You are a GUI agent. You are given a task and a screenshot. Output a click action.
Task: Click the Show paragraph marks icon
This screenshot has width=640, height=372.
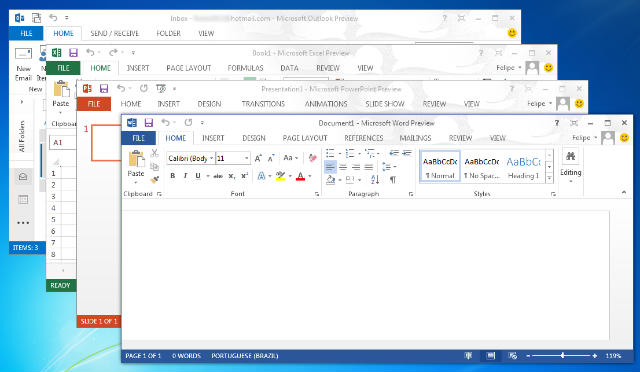[393, 179]
